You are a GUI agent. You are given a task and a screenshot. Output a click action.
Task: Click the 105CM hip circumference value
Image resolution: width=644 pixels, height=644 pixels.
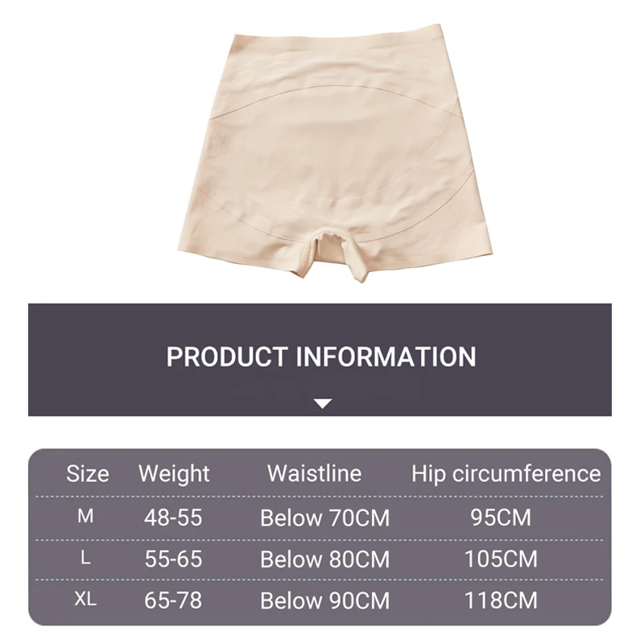tap(501, 559)
